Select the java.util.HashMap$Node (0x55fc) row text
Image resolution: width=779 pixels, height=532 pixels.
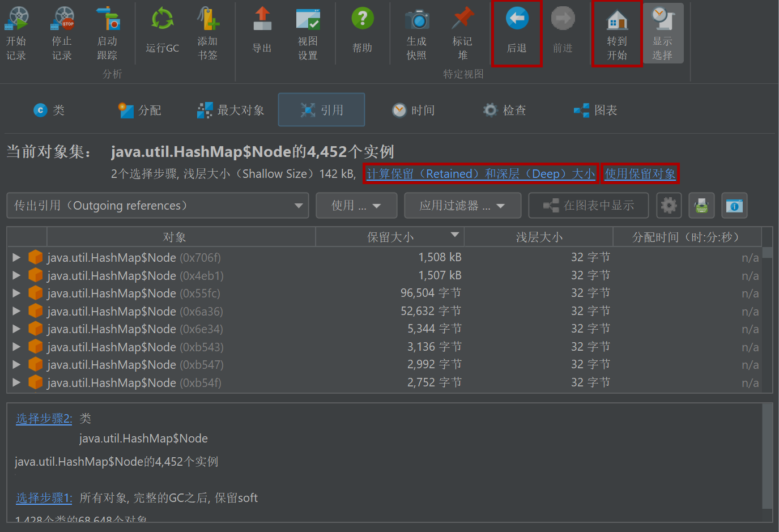134,293
